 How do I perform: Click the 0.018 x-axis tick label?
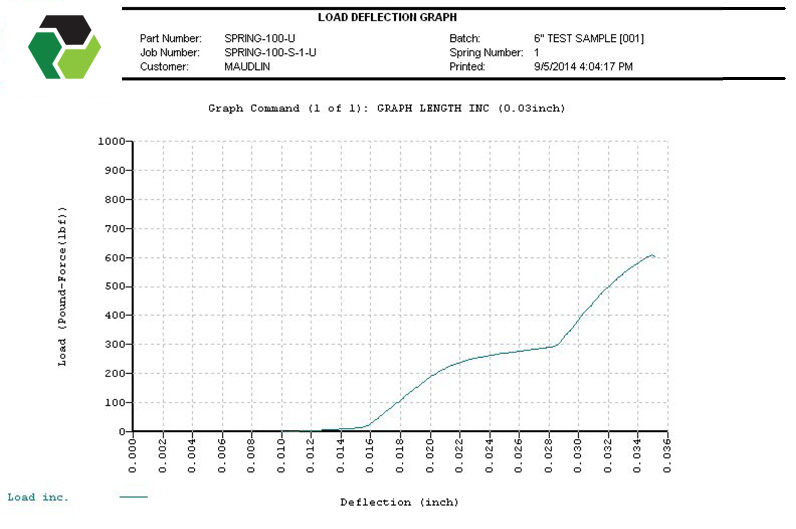tap(400, 456)
